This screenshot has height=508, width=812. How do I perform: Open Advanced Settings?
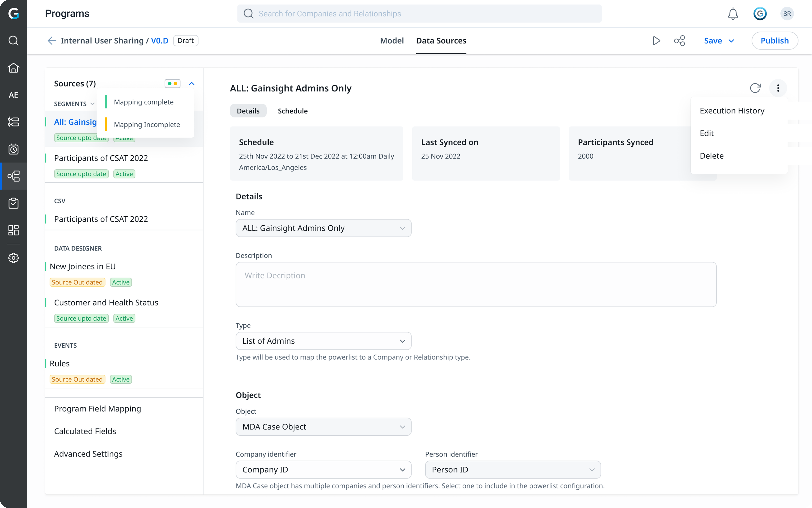[88, 454]
